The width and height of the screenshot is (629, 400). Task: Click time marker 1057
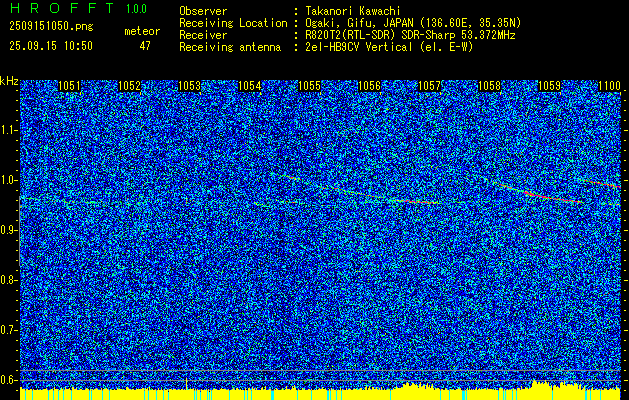point(429,86)
